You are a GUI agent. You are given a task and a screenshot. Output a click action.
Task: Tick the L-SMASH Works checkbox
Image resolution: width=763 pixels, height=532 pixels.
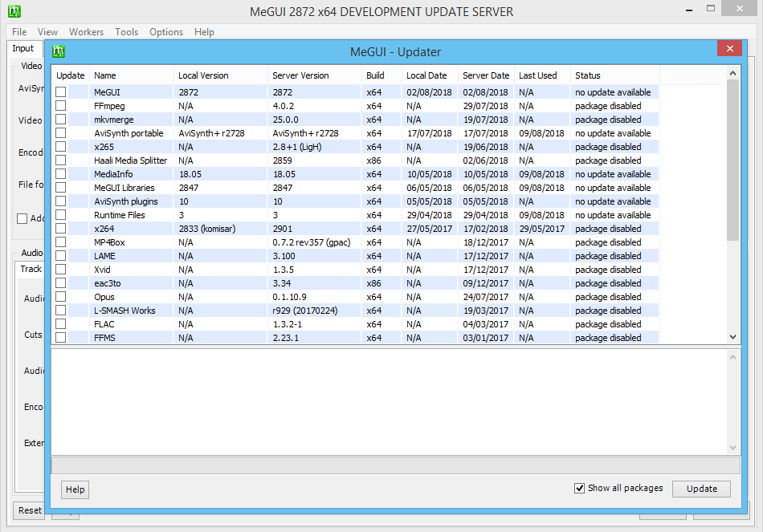click(61, 310)
